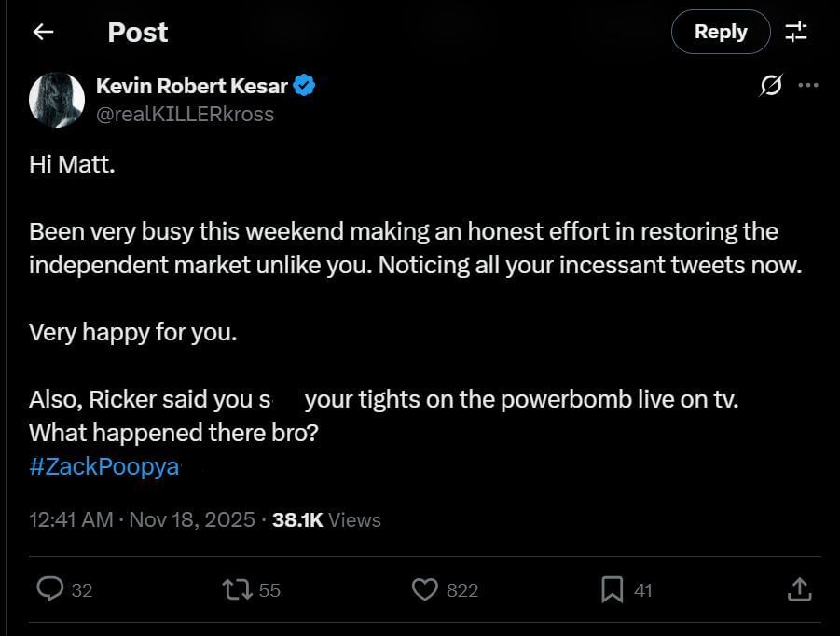
Task: Expand repost list by clicking 55
Action: coord(272,589)
